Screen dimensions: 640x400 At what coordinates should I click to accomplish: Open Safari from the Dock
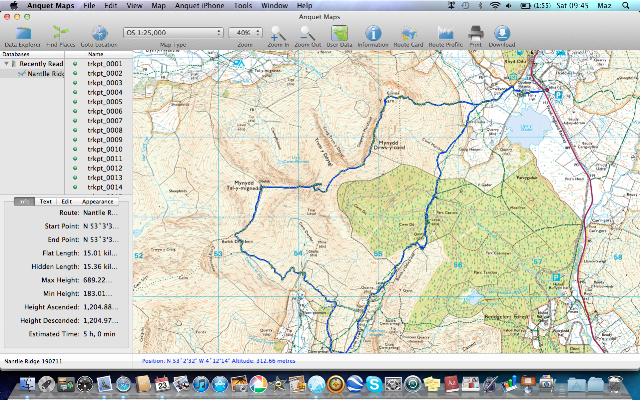[123, 384]
